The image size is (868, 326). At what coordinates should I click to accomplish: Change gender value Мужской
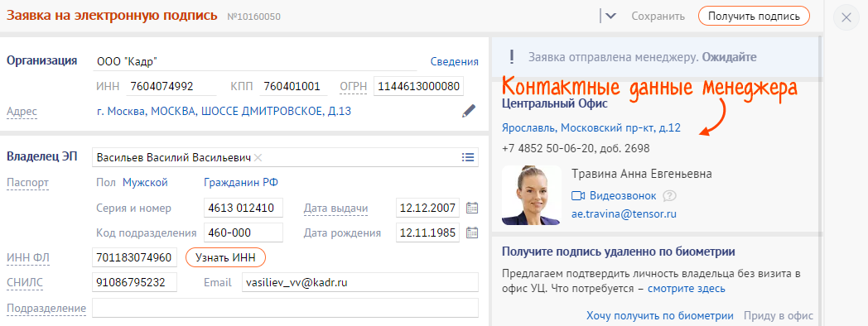145,182
